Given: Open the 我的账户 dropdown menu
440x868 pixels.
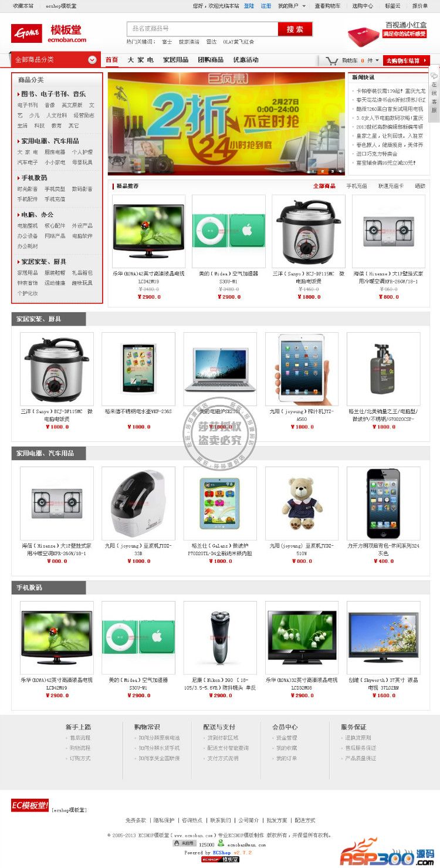Looking at the screenshot, I should point(292,6).
